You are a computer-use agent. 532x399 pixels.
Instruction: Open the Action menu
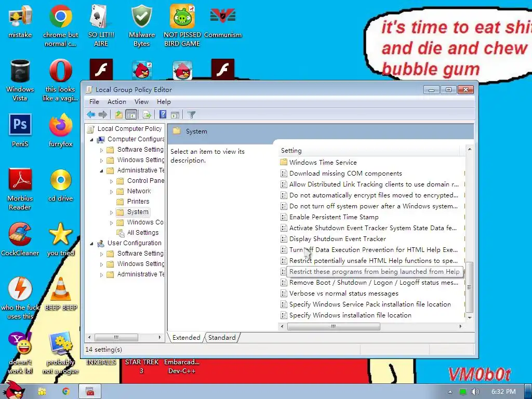click(116, 101)
